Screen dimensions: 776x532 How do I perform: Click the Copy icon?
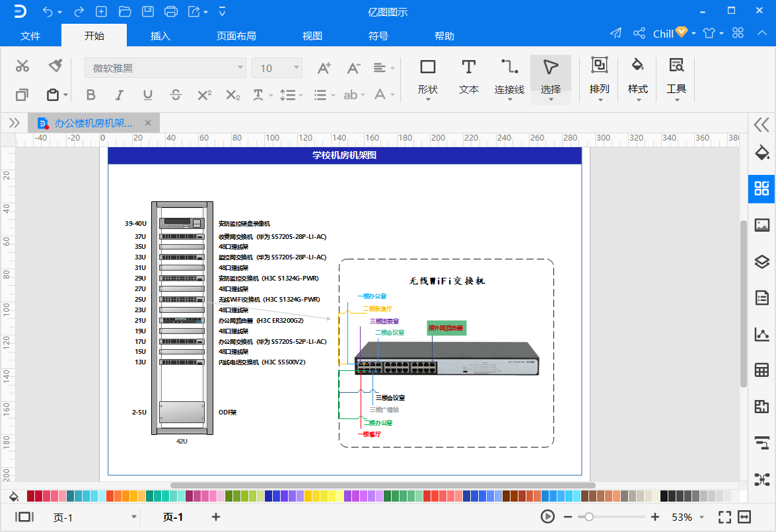[22, 94]
